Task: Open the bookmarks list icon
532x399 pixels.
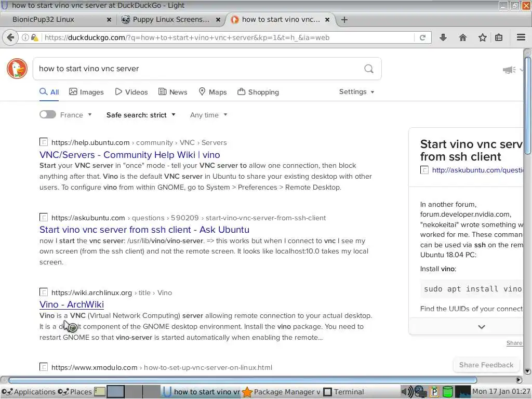Action: point(499,37)
